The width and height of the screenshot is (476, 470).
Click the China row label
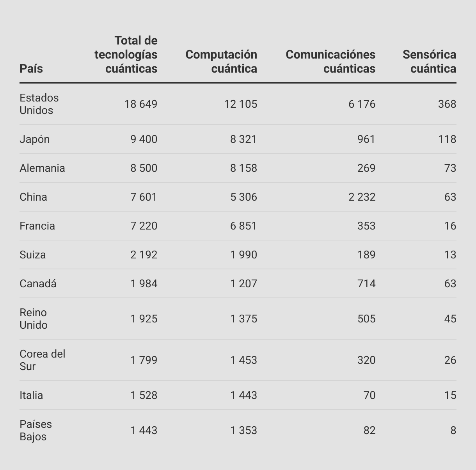(33, 197)
